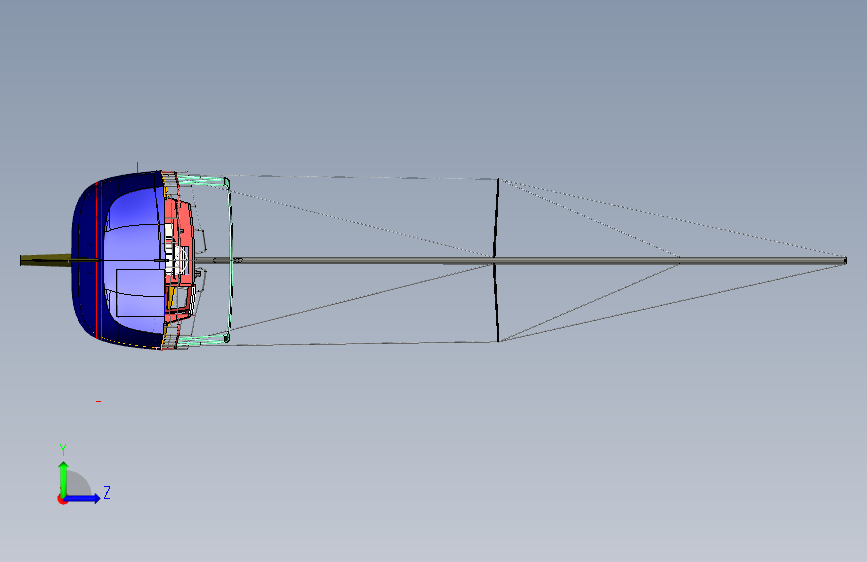Viewport: 867px width, 562px height.
Task: Click the "Y" axis label
Action: click(x=63, y=450)
